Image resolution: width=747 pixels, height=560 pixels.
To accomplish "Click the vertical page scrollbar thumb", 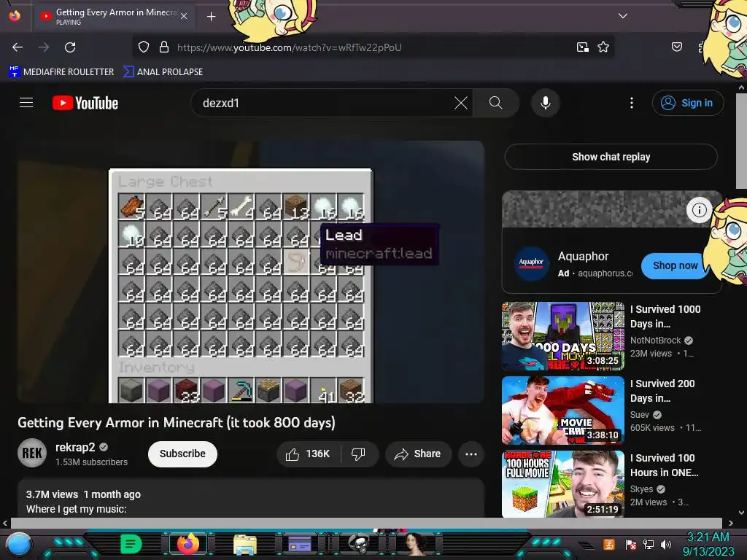I will click(x=741, y=141).
